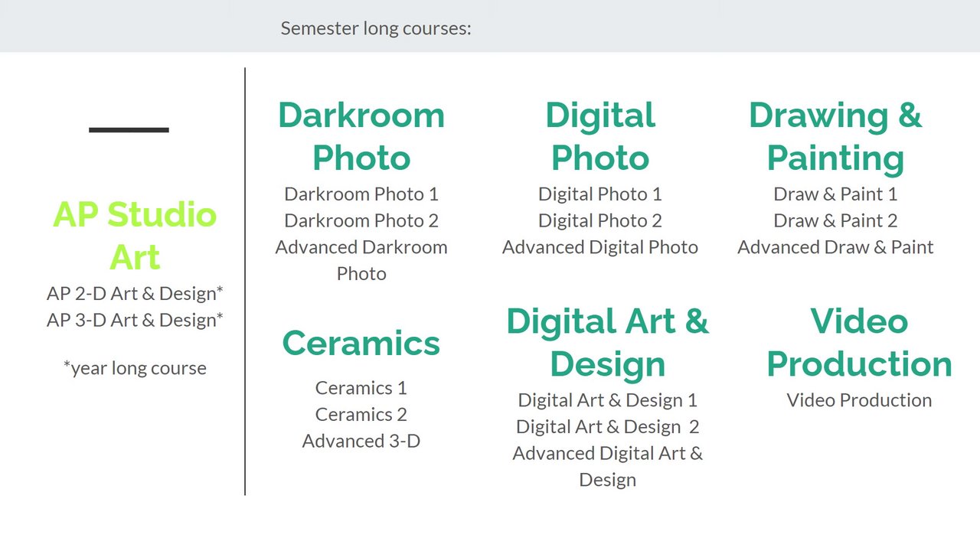Select Digital Art & Design 1 course

click(607, 399)
